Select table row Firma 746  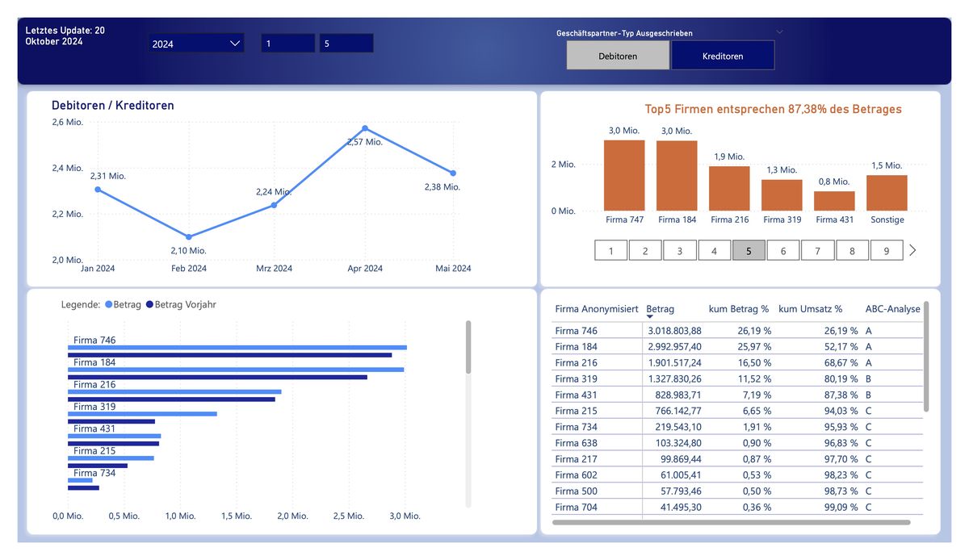[737, 331]
